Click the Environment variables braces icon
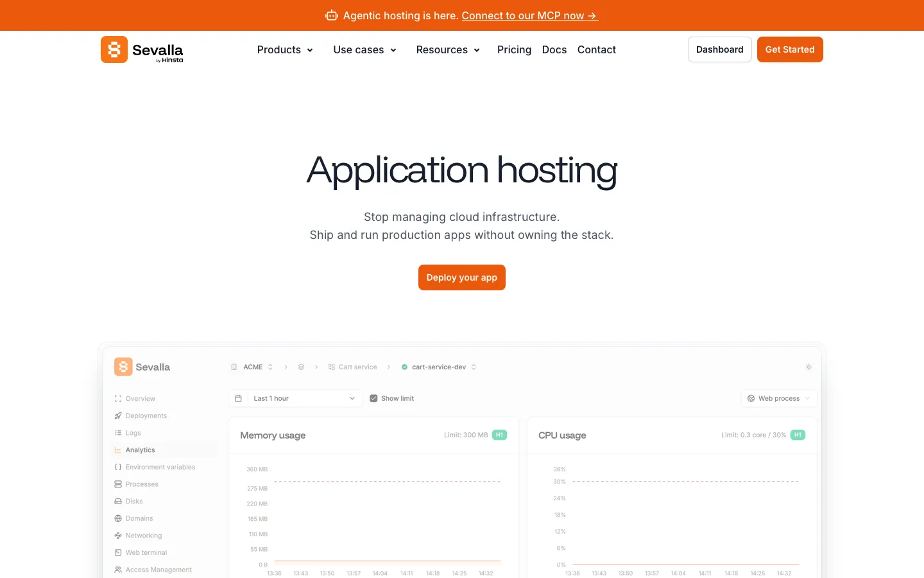The image size is (924, 578). [x=118, y=467]
